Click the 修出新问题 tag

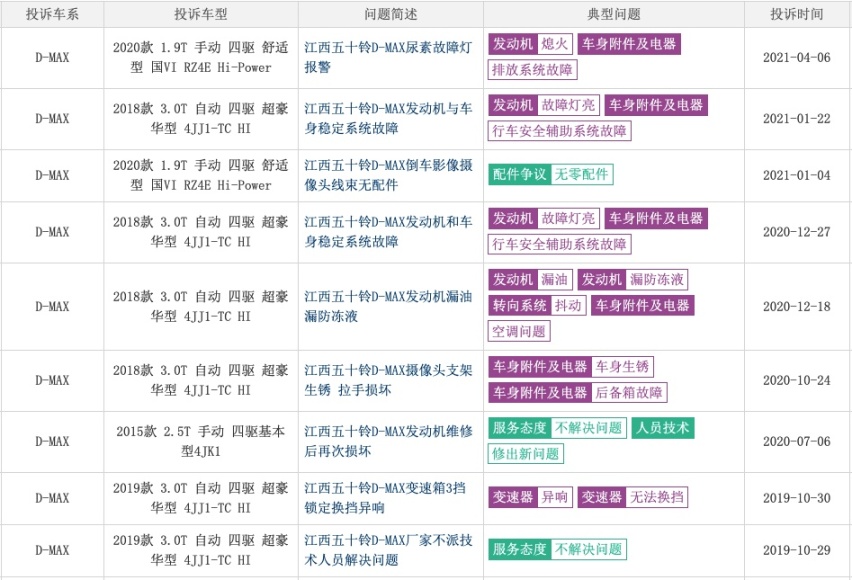(525, 453)
